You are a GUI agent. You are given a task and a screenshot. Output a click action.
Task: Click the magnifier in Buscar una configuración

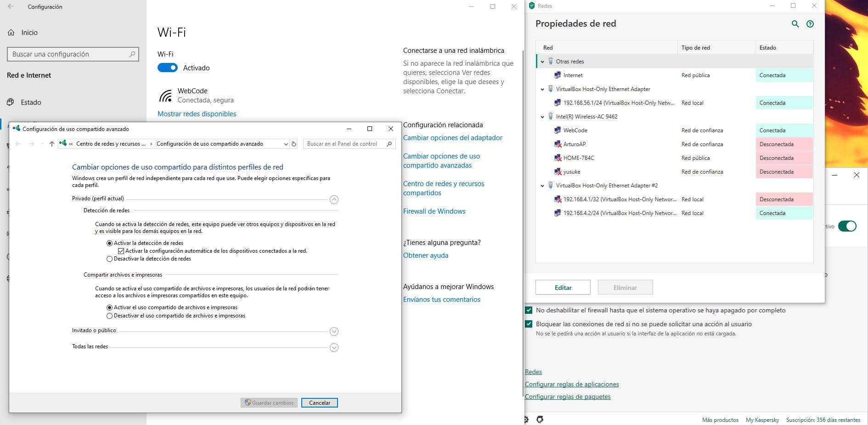(132, 54)
